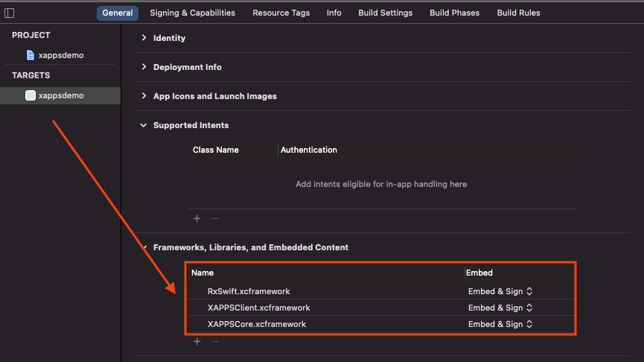The height and width of the screenshot is (362, 644).
Task: Expand the Identity section
Action: 144,38
